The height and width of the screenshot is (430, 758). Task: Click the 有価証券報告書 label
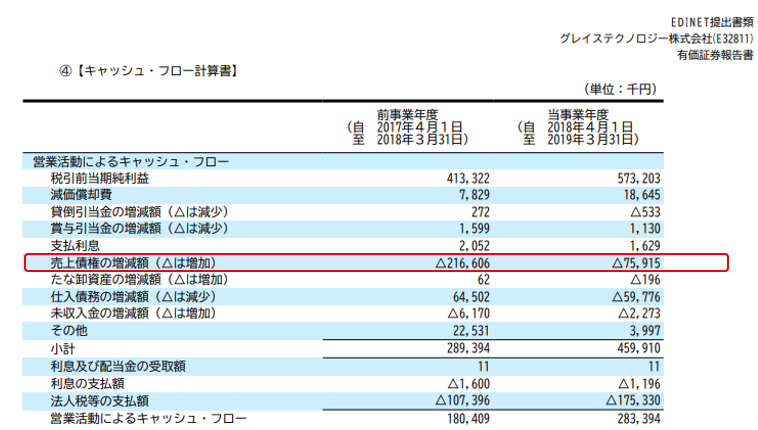click(x=714, y=55)
